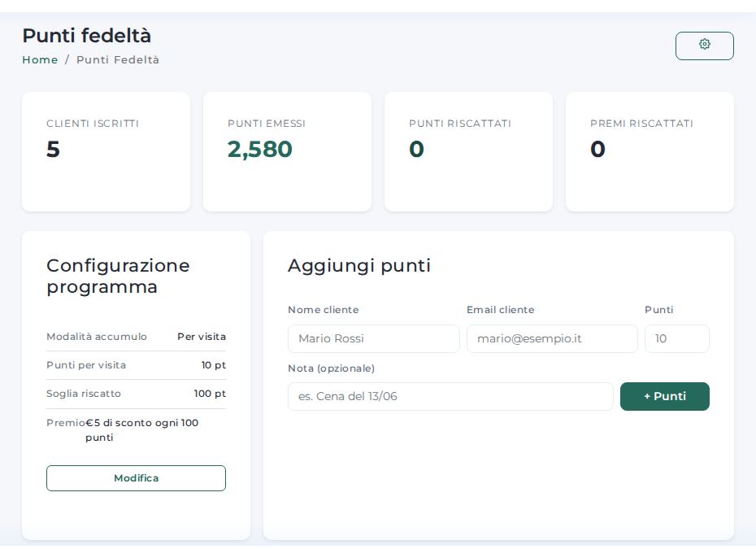Click the 'Soglia riscatto' row label
The width and height of the screenshot is (756, 549).
[84, 394]
